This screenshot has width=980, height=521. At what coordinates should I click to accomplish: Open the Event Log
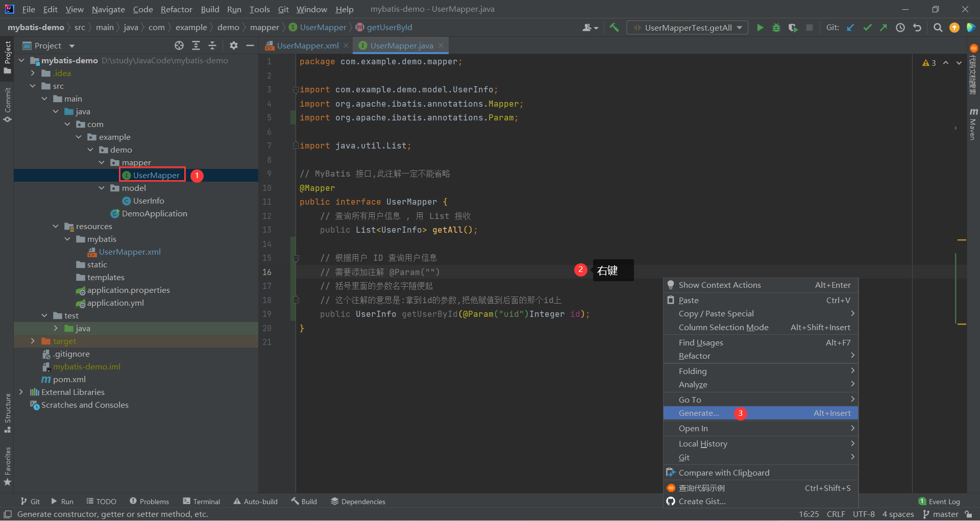coord(939,502)
